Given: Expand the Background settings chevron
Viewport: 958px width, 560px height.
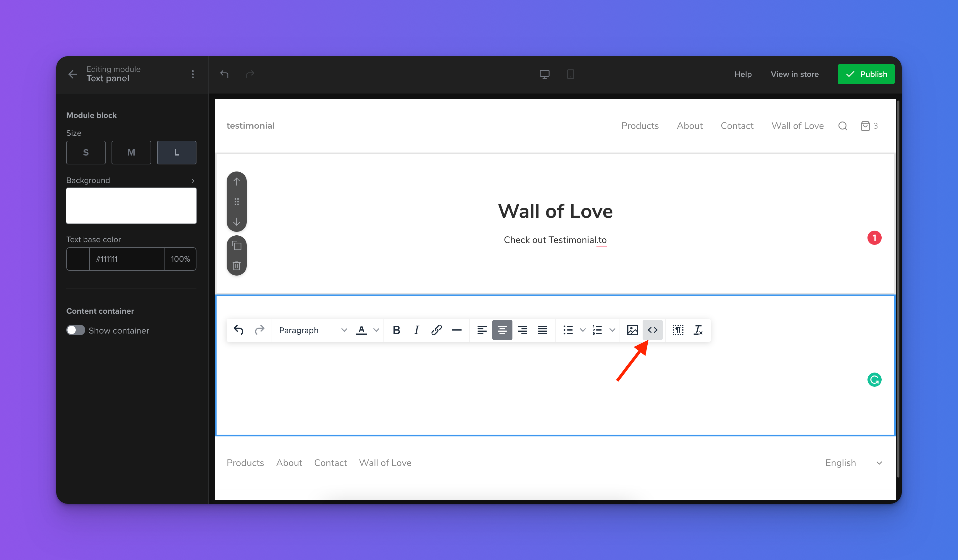Looking at the screenshot, I should tap(193, 181).
